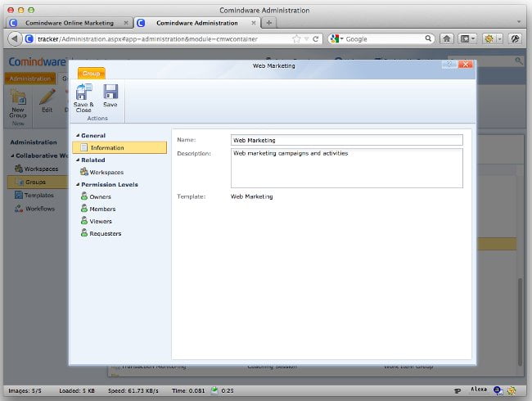Click status bar timer icon
This screenshot has width=532, height=401.
[x=214, y=390]
